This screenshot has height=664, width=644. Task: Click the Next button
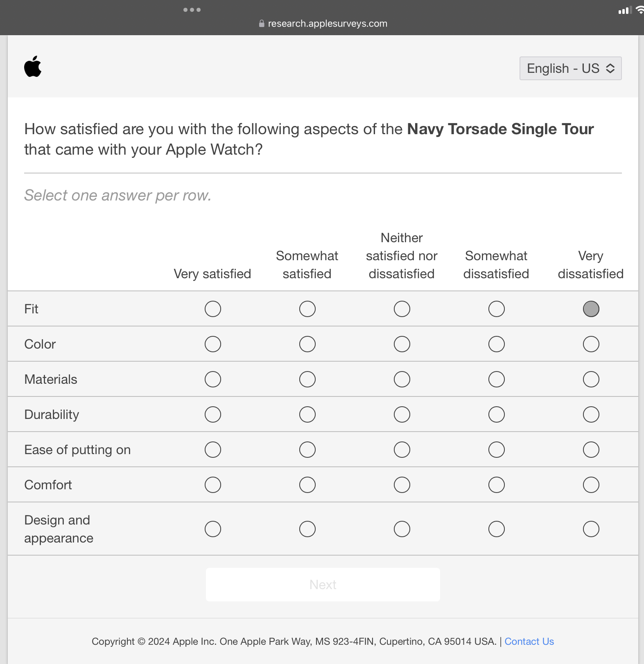coord(323,585)
